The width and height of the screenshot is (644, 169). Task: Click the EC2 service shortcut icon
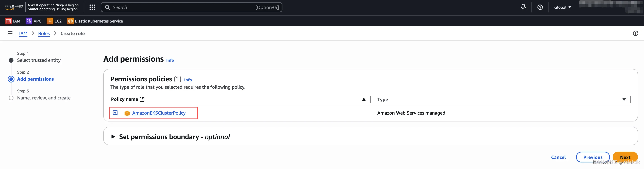pyautogui.click(x=50, y=21)
